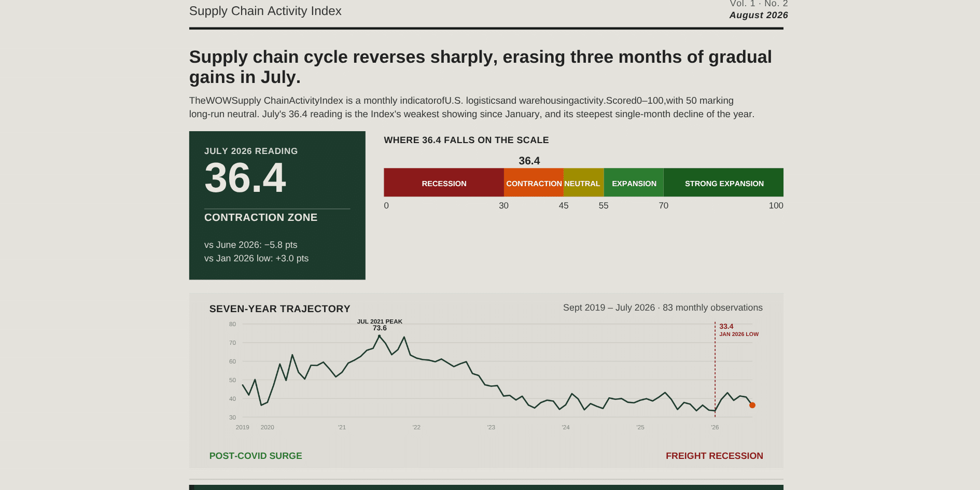Click the Freight Recession label
Screen dimensions: 980x490
click(715, 456)
